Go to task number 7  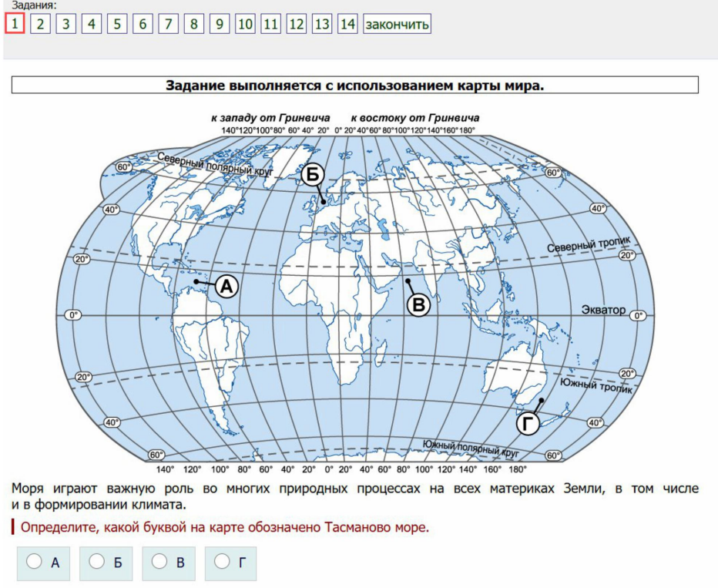(168, 24)
